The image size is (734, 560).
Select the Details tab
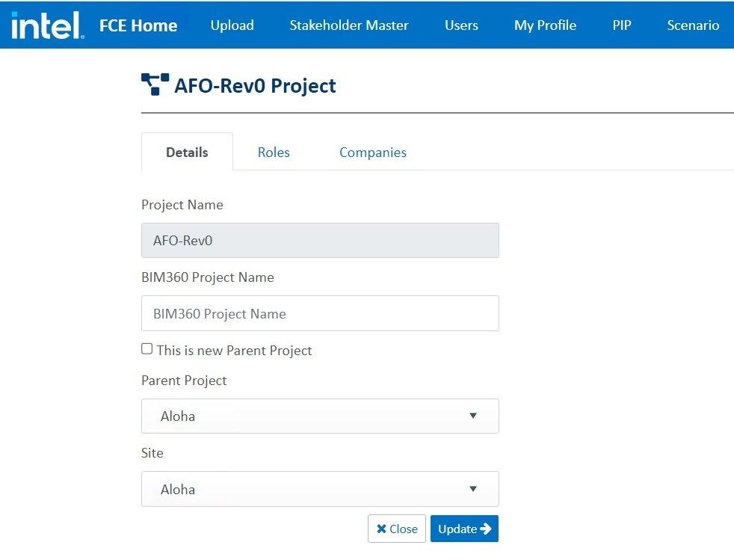tap(187, 153)
